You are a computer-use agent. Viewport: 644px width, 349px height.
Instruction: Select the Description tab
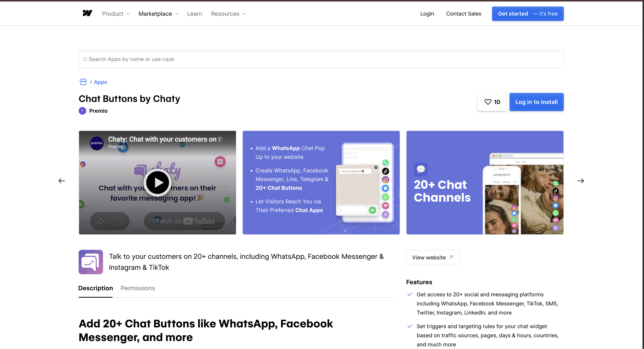pos(96,288)
